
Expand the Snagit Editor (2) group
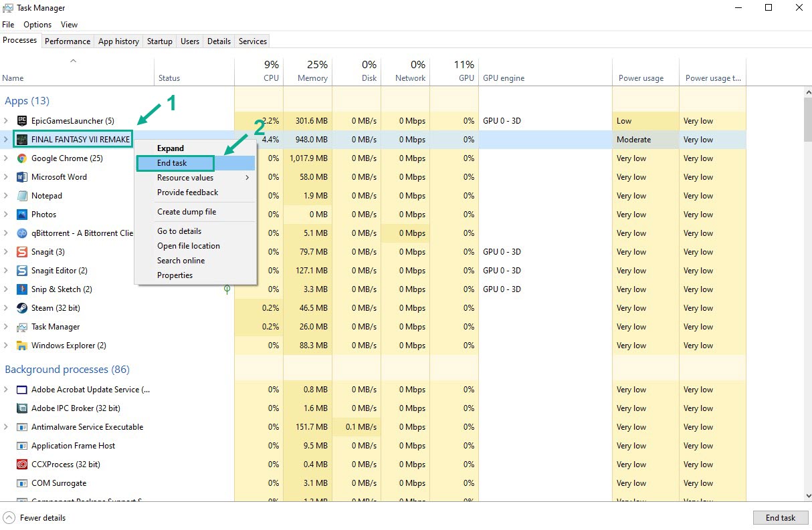6,271
